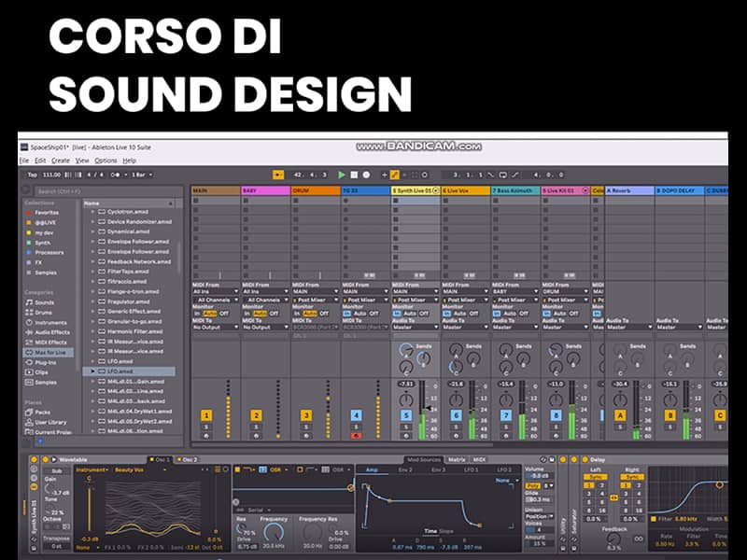Toggle return track B activator

click(669, 415)
